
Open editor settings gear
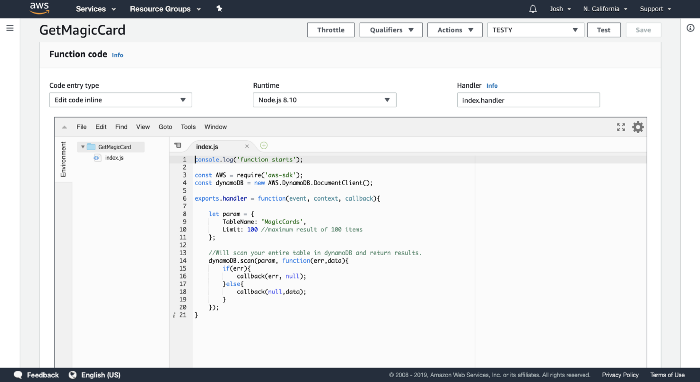(x=638, y=127)
